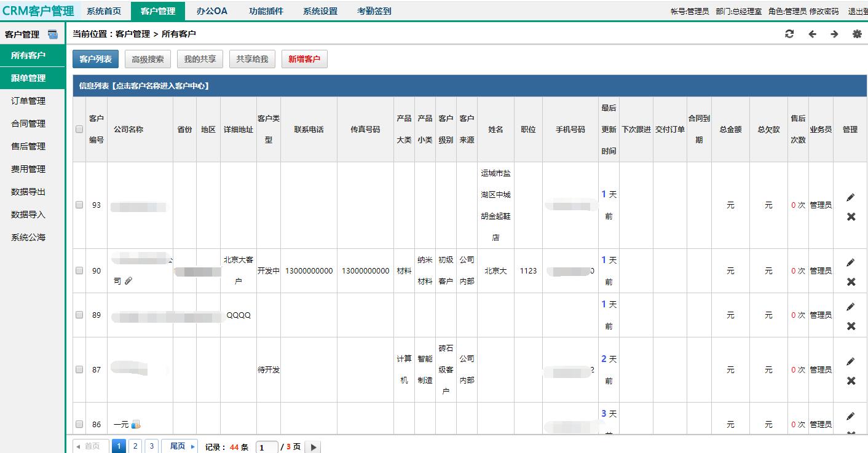
Task: Check the box for customer 93
Action: point(79,205)
